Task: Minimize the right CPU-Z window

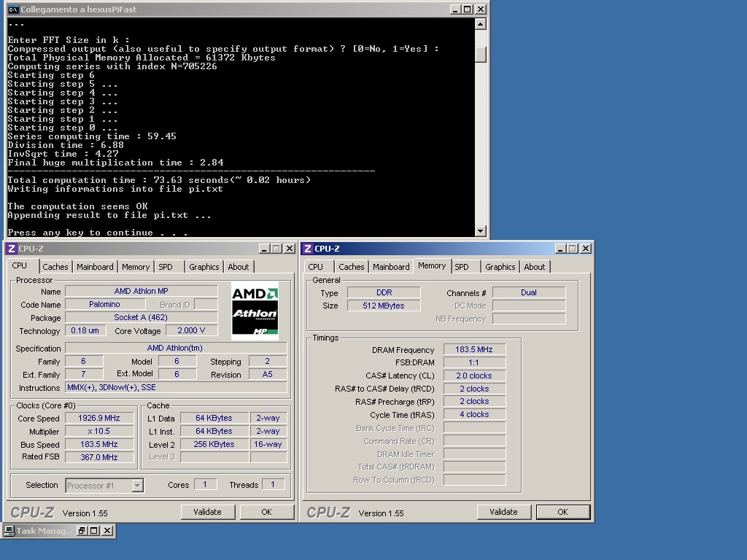Action: coord(560,249)
